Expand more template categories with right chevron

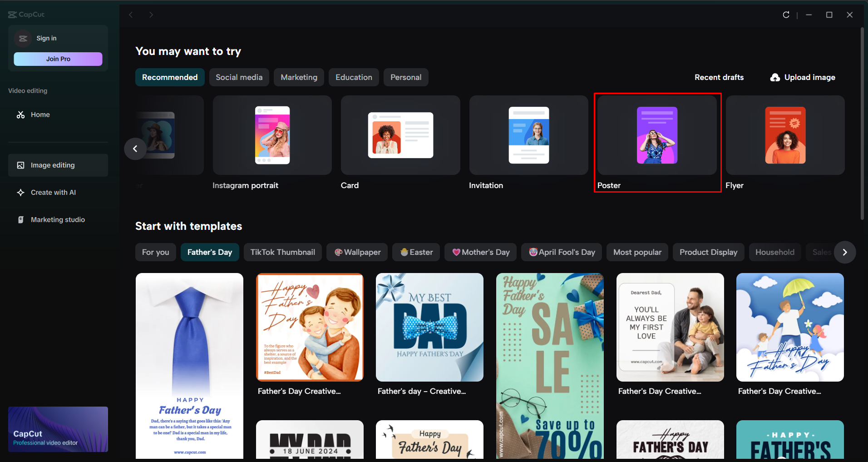coord(845,252)
